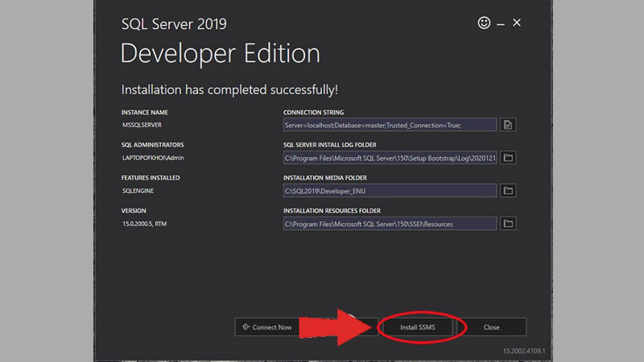Click the SQL SERVER INSTALL LOG FOLDER label

click(x=329, y=145)
